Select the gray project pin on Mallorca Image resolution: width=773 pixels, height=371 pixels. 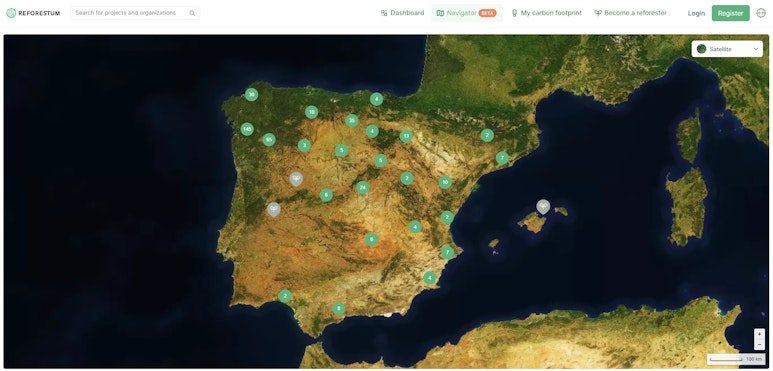543,206
